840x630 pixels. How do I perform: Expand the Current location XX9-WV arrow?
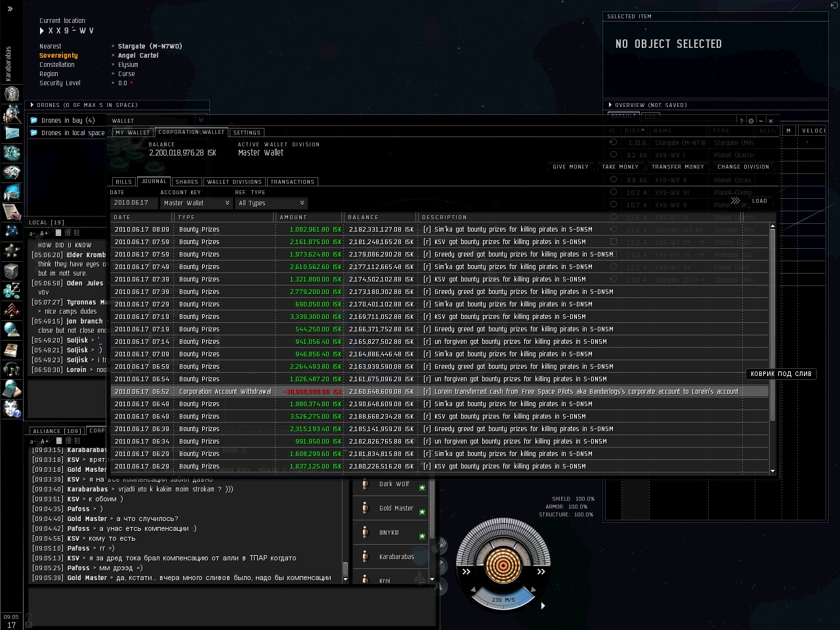(x=42, y=31)
